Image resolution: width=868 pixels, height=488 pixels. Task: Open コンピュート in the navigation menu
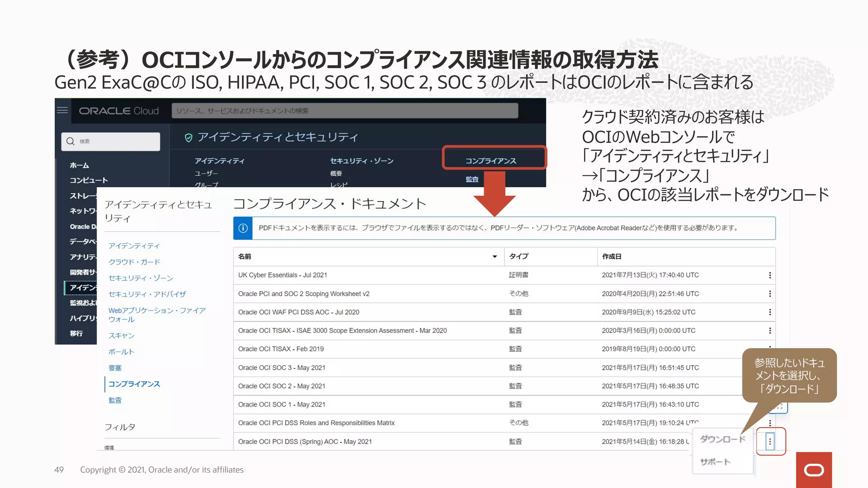(89, 180)
